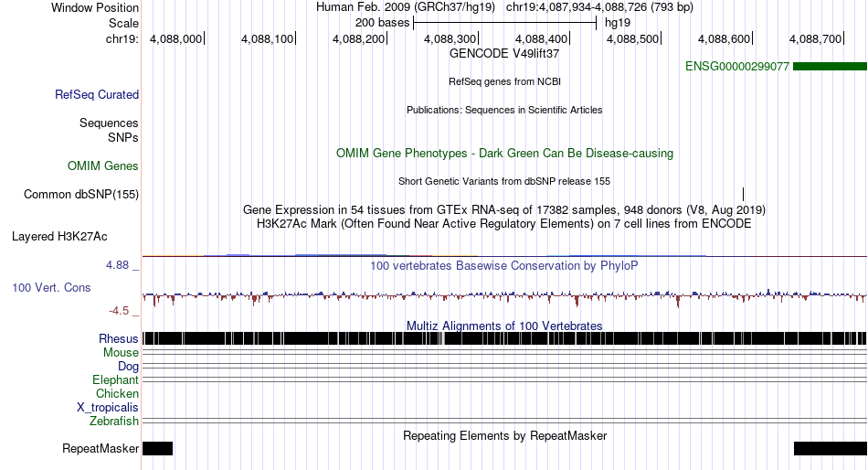Click the RepeatMasker track label

(101, 448)
